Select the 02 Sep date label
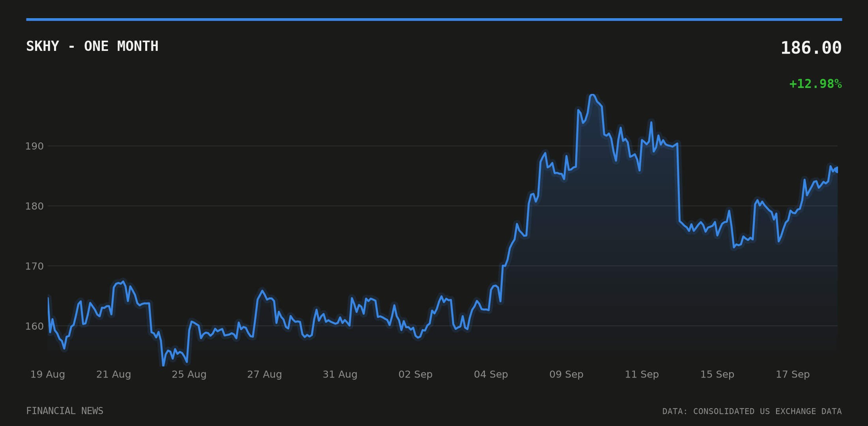Image resolution: width=868 pixels, height=426 pixels. pos(415,374)
